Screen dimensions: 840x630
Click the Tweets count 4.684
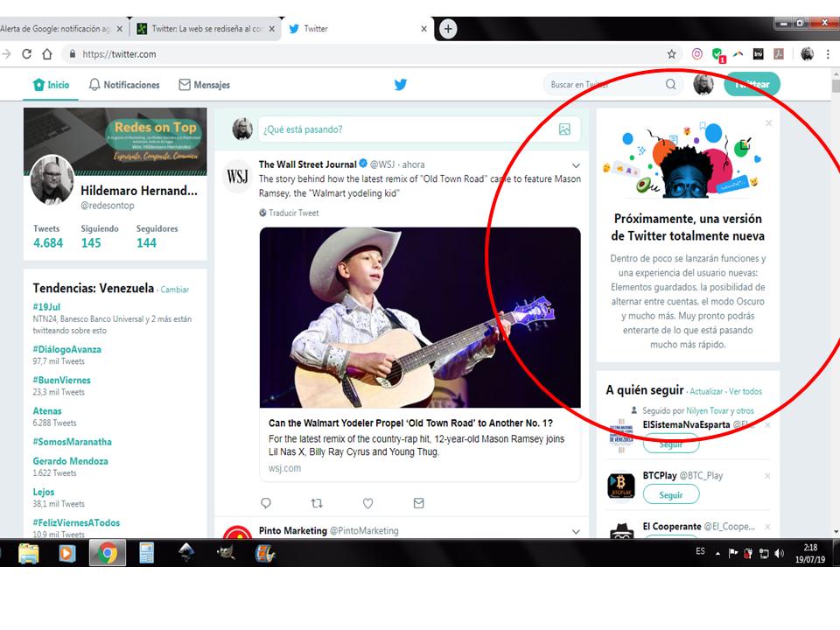click(48, 242)
